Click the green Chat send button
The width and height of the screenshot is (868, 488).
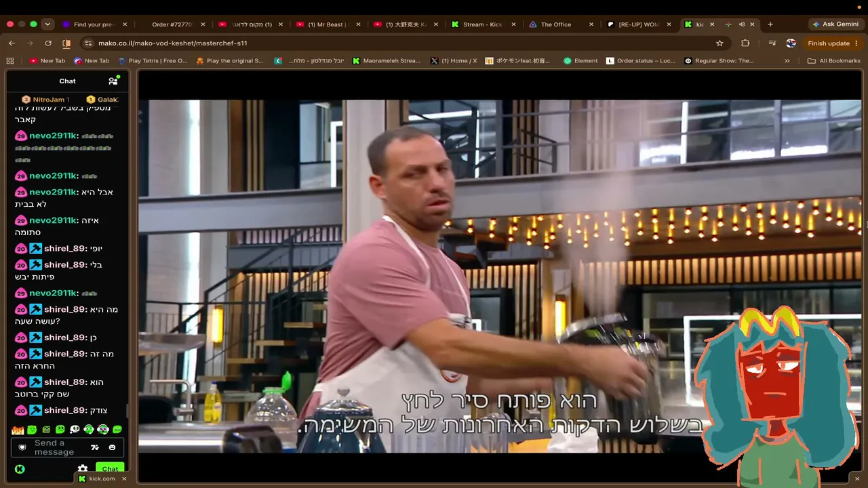point(110,468)
